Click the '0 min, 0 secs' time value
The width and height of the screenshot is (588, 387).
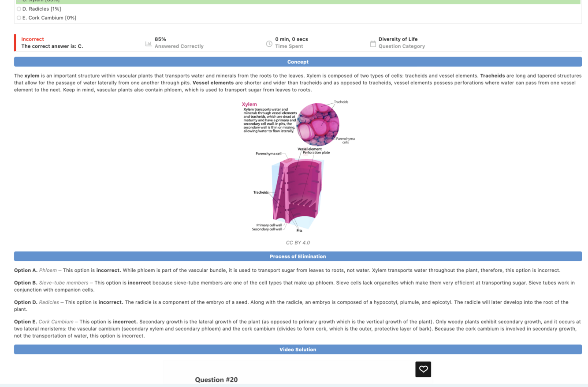coord(291,39)
